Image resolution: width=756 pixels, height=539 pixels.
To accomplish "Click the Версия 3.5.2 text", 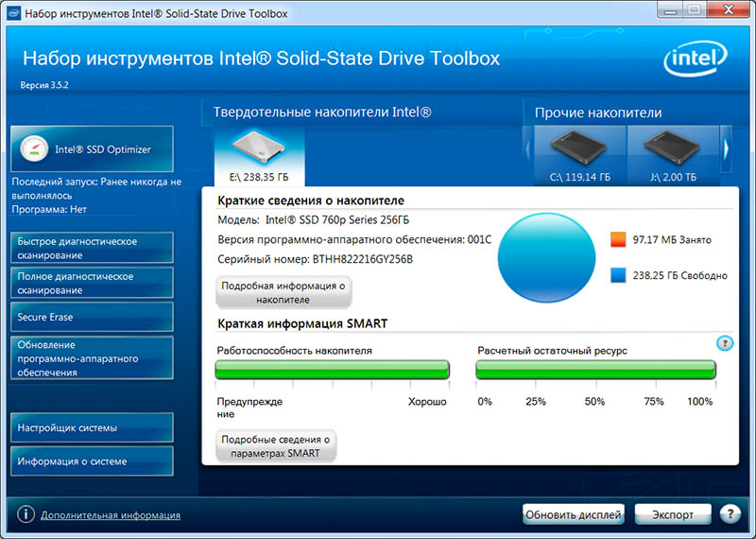I will pos(44,85).
